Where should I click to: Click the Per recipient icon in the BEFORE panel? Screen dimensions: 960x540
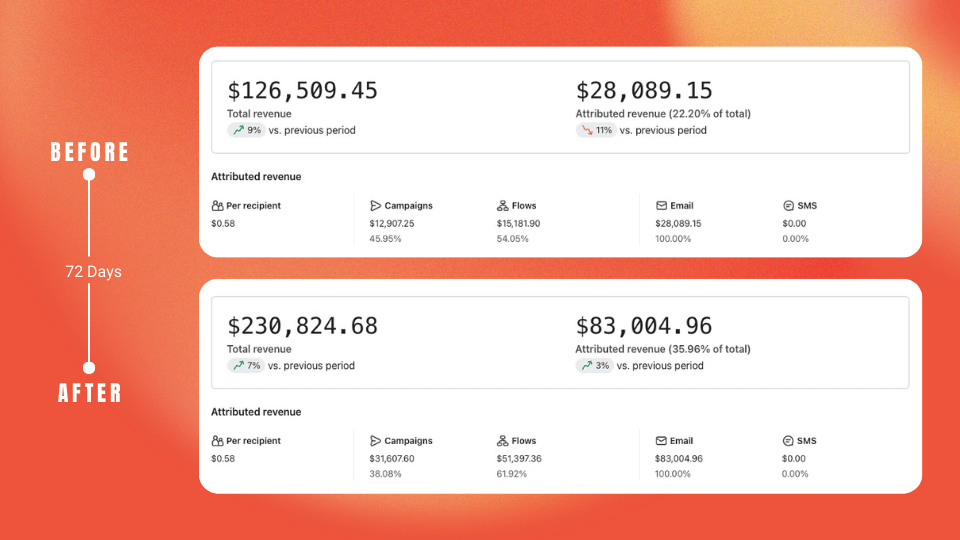tap(217, 206)
